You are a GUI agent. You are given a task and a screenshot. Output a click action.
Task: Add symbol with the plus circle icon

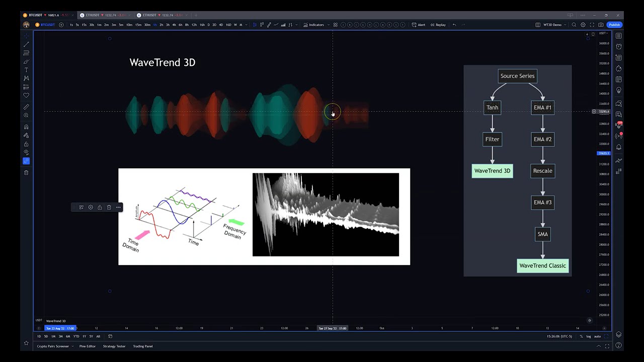61,25
